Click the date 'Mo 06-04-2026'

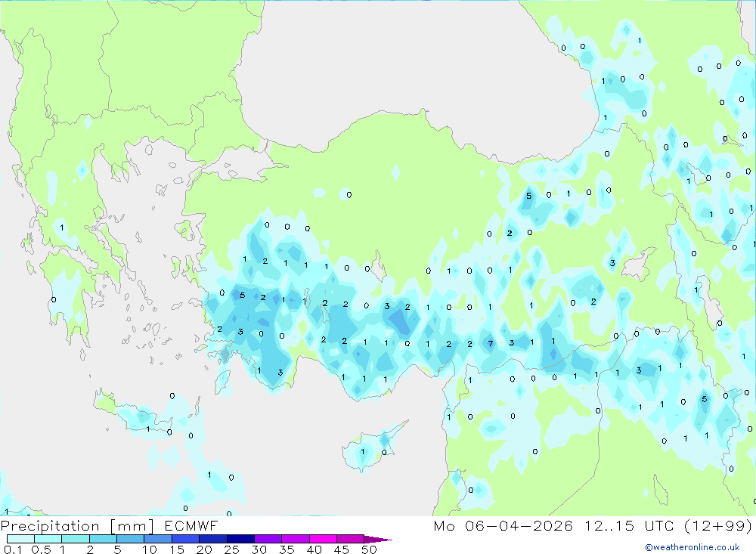(503, 525)
